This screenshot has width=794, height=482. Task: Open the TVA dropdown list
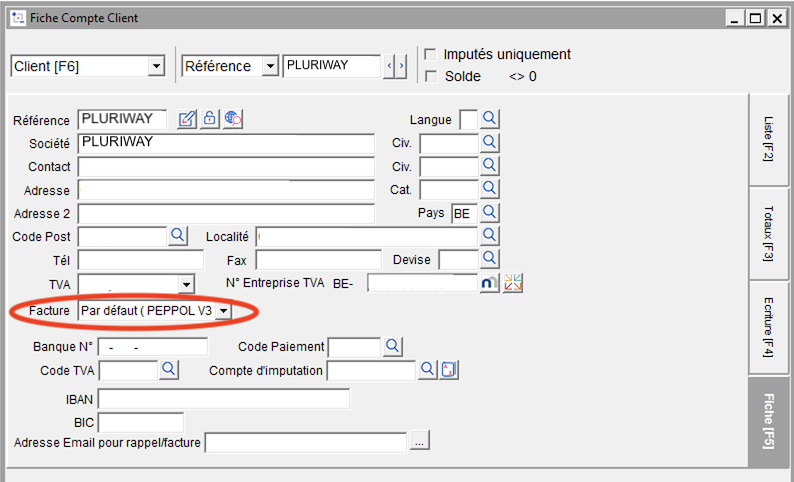tap(185, 285)
